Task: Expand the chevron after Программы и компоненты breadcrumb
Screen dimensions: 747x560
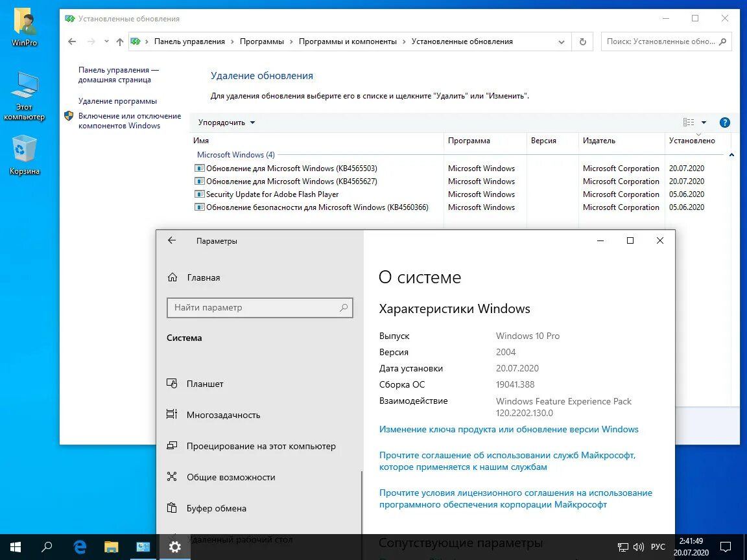Action: coord(405,41)
